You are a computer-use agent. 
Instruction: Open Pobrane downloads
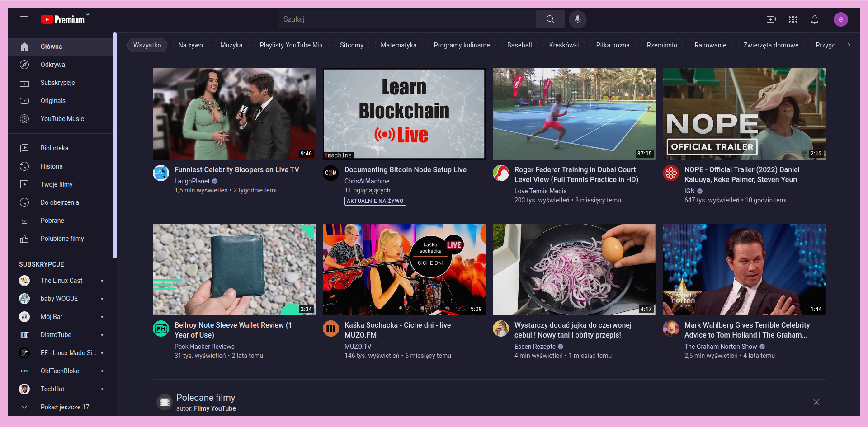[61, 221]
